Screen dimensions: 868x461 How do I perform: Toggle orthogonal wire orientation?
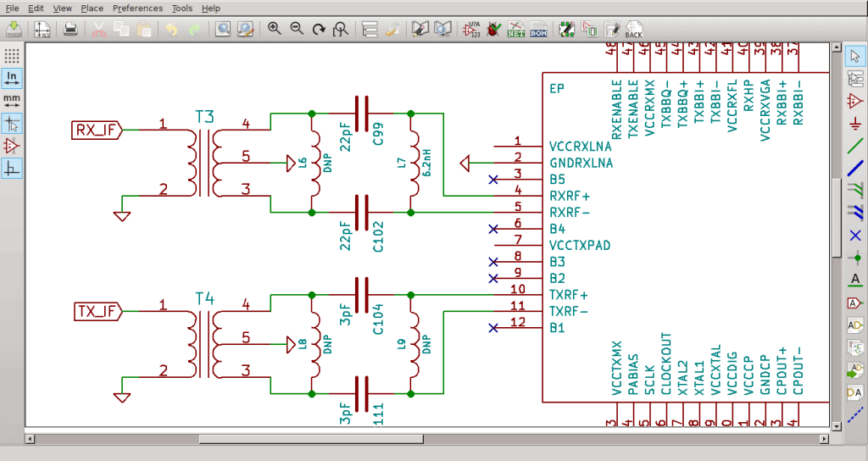pos(12,169)
